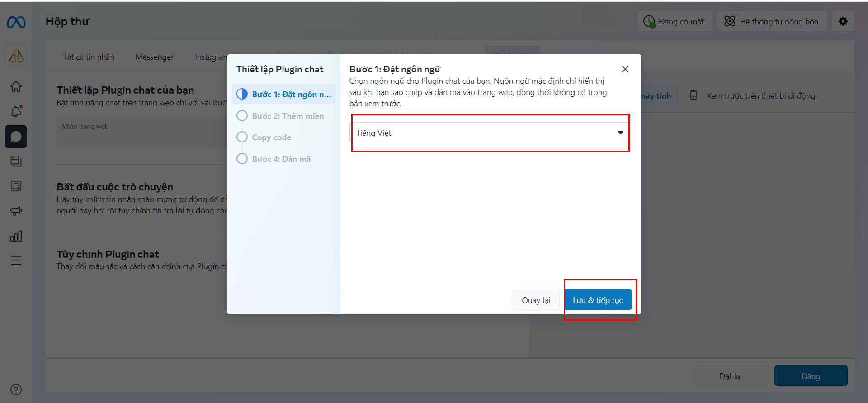Switch to the Messenger tab
Screen dimensions: 868x403
point(154,57)
